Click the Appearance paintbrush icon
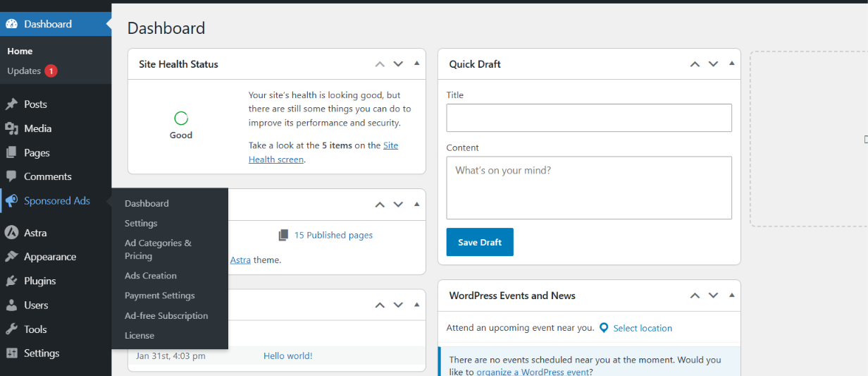 (x=11, y=257)
